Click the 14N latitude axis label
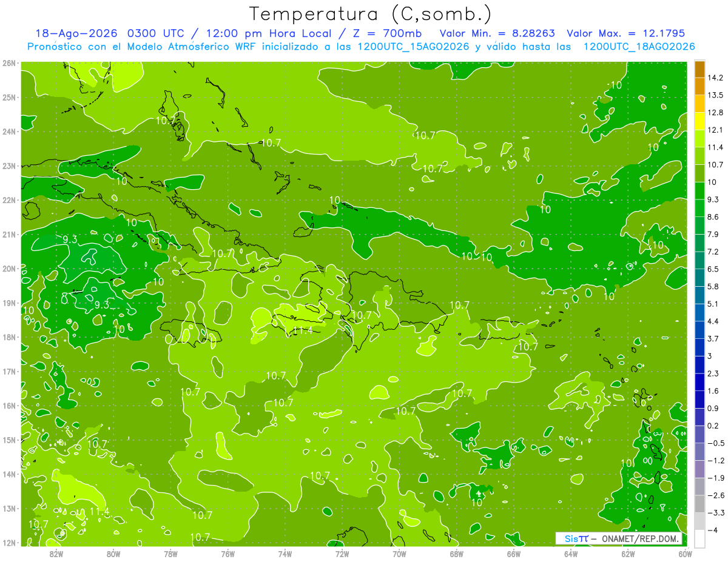The height and width of the screenshot is (562, 728). [9, 474]
